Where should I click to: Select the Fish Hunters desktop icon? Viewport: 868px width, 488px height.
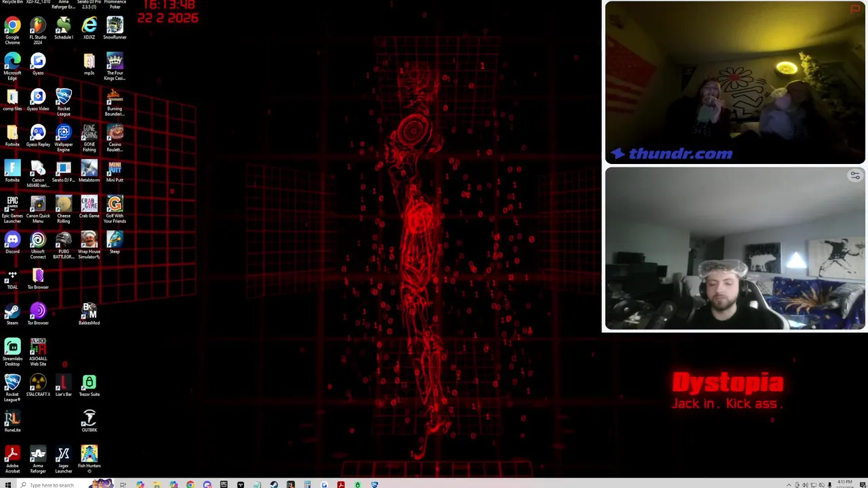(89, 457)
